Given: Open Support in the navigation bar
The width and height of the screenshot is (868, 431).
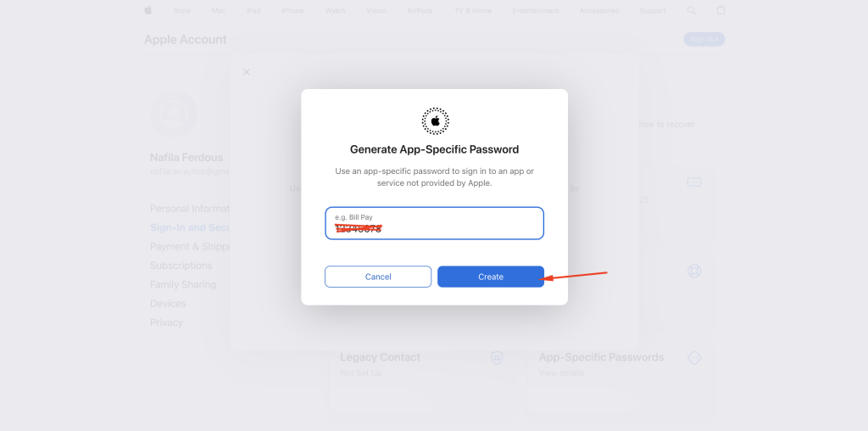Looking at the screenshot, I should (653, 11).
